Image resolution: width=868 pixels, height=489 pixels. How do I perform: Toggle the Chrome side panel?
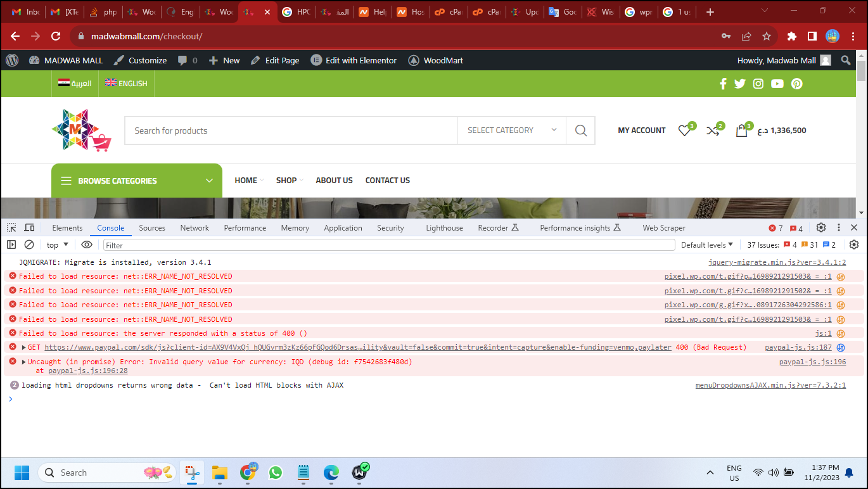click(812, 36)
